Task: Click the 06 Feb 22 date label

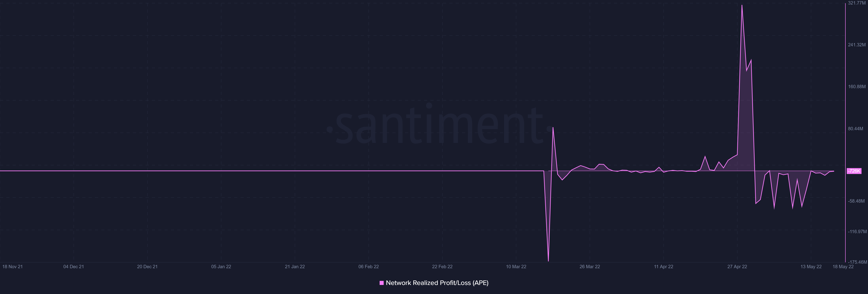Action: 368,267
